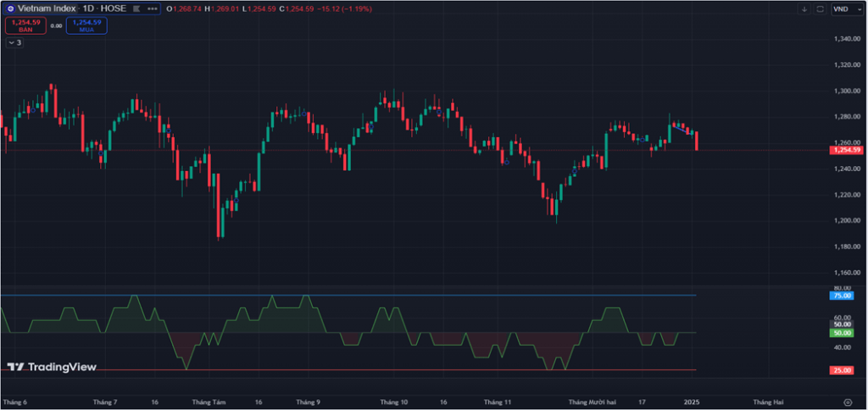Screen dimensions: 868x410
Task: Click the green 50.00 indicator value label
Action: (x=843, y=333)
